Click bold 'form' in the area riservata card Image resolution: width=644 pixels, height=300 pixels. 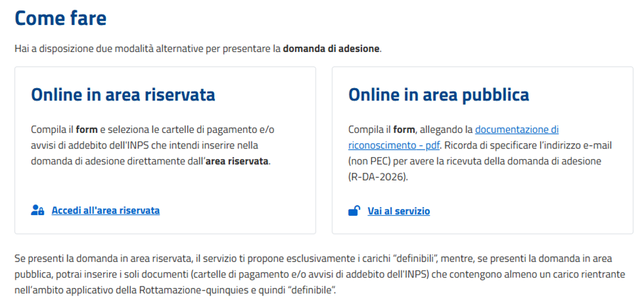click(87, 129)
